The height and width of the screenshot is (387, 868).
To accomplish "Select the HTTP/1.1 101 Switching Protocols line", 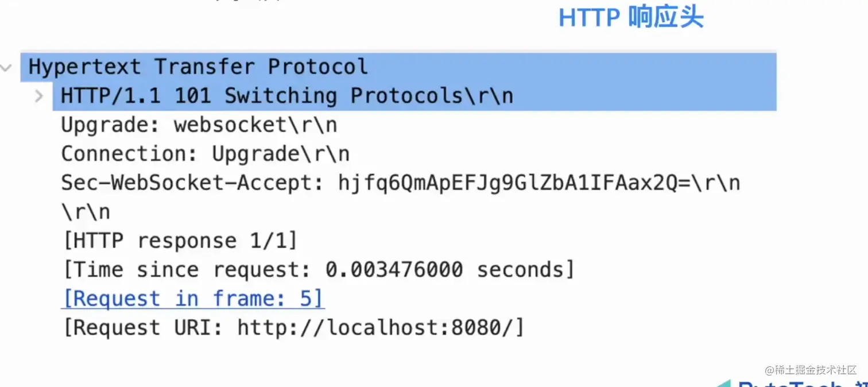I will click(x=287, y=96).
